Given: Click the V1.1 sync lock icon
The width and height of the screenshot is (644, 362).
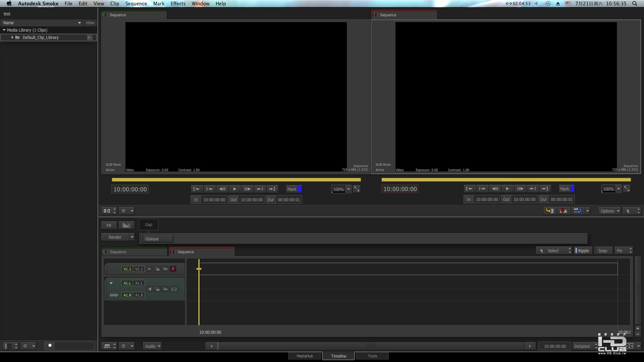Looking at the screenshot, I should [165, 269].
